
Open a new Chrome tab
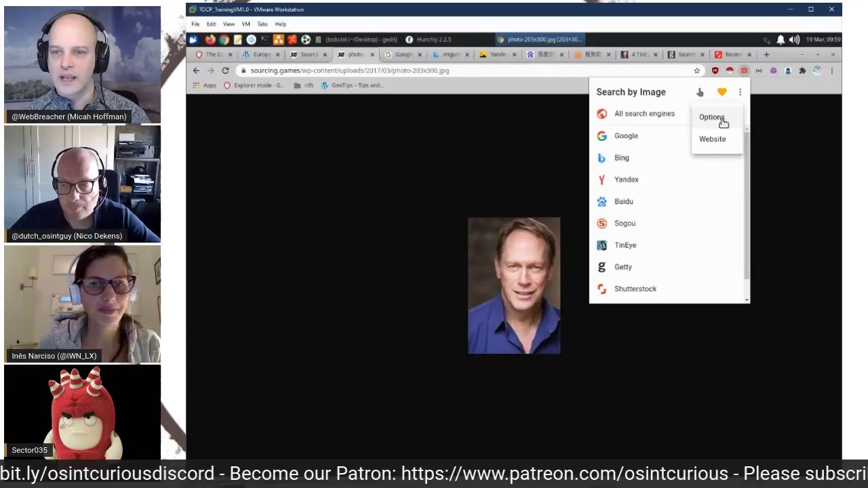pyautogui.click(x=766, y=54)
